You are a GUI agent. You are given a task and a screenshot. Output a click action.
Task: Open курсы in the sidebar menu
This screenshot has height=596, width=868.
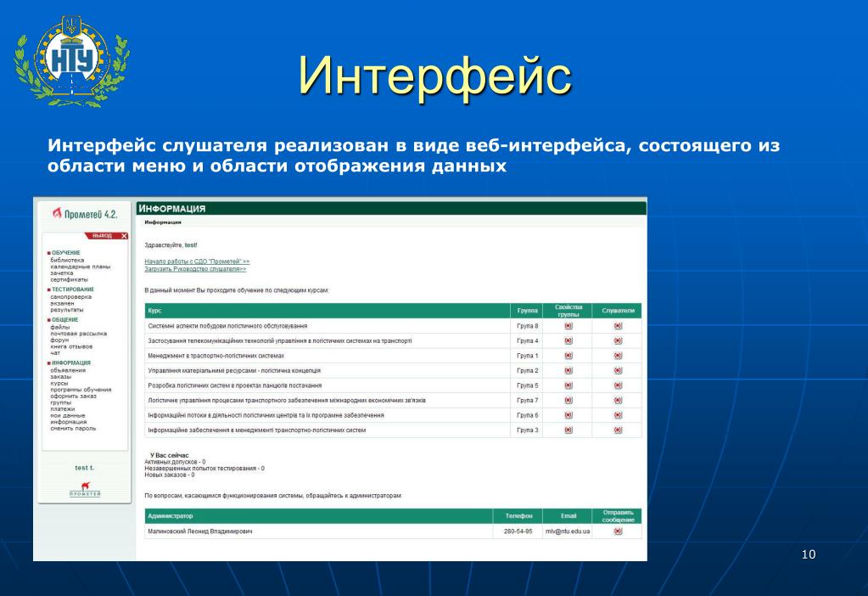[59, 383]
